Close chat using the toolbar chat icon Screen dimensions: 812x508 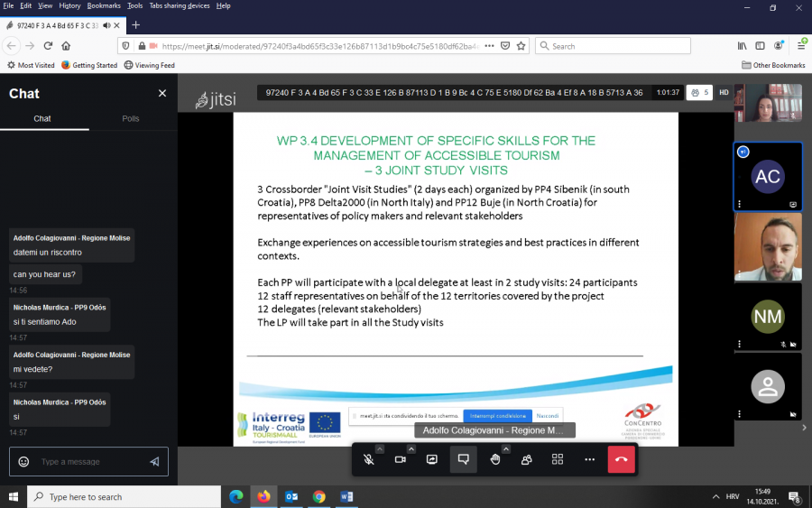click(464, 459)
